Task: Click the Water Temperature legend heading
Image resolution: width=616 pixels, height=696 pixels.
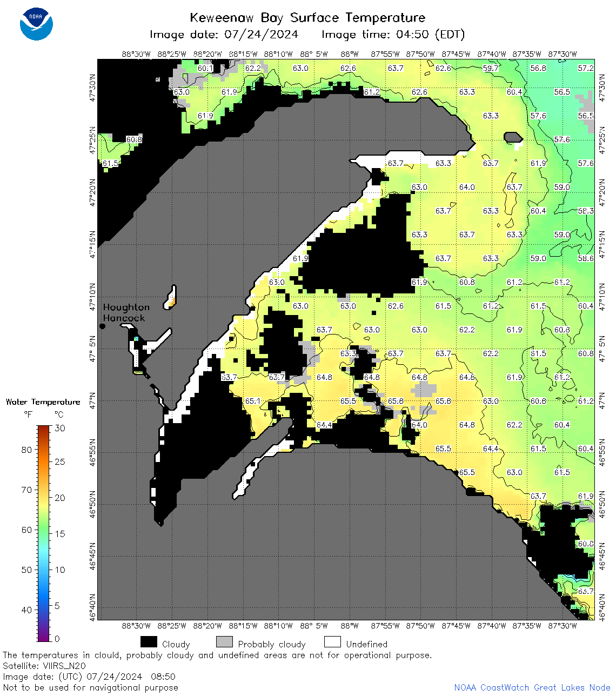Action: click(43, 402)
